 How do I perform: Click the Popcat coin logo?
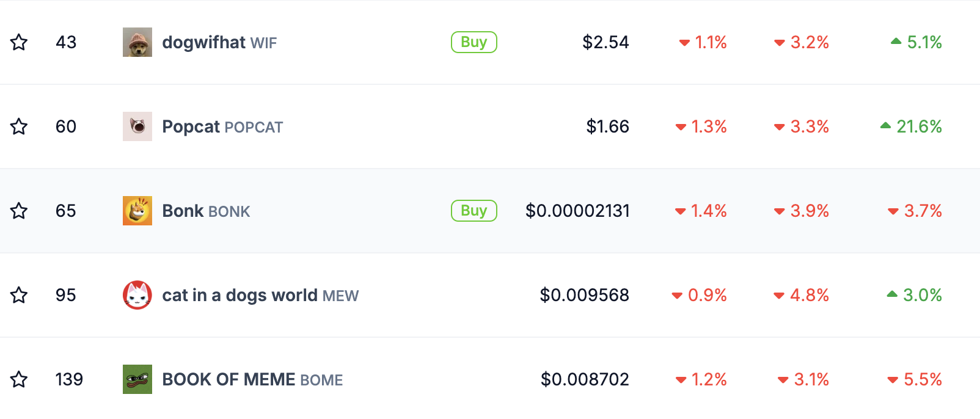coord(137,126)
